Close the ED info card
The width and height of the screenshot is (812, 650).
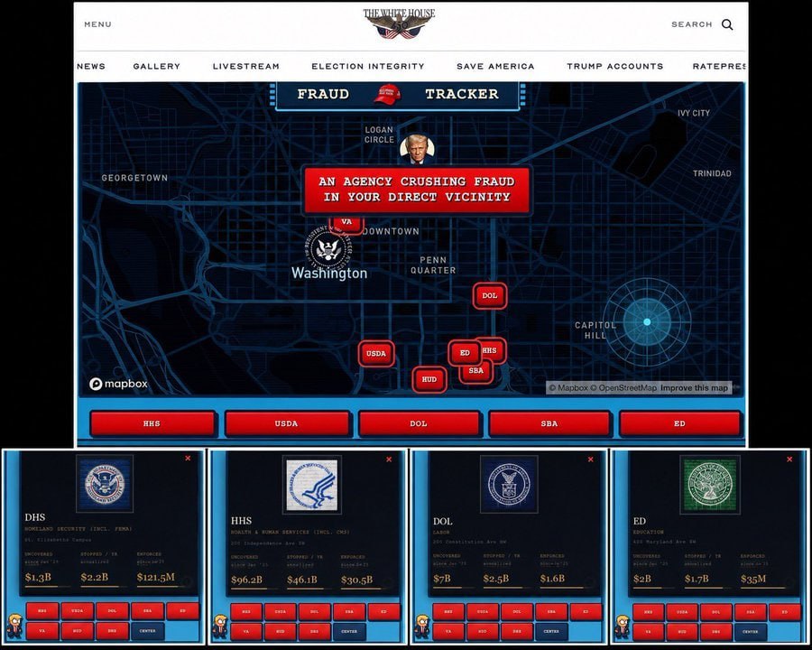click(x=789, y=460)
